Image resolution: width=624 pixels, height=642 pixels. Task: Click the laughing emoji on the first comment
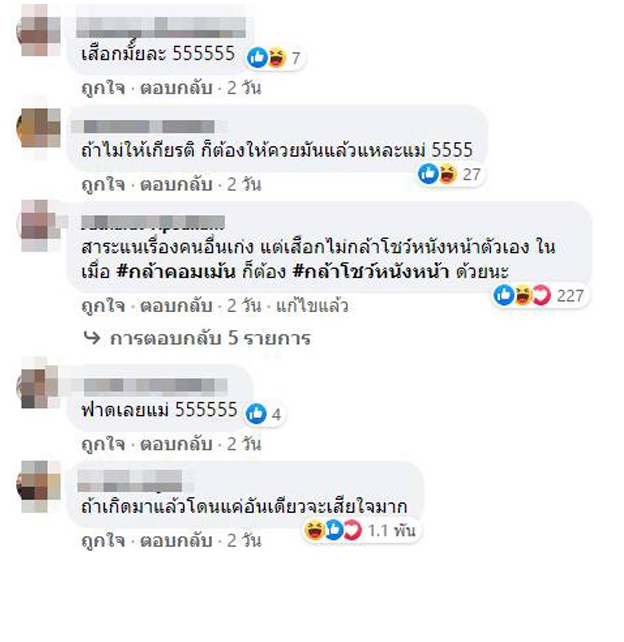pos(277,58)
